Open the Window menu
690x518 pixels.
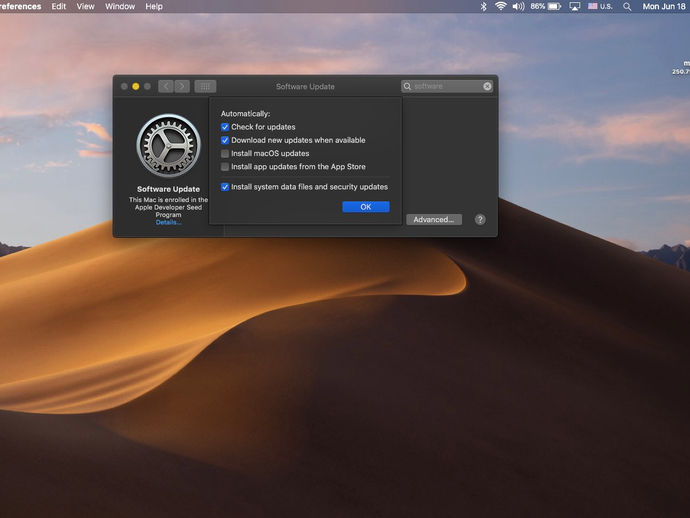point(120,7)
